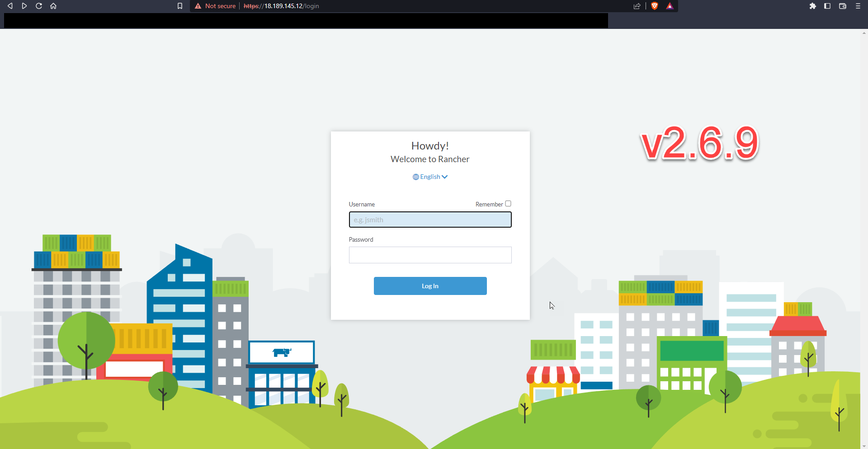
Task: Go to the browser home page
Action: [x=53, y=6]
